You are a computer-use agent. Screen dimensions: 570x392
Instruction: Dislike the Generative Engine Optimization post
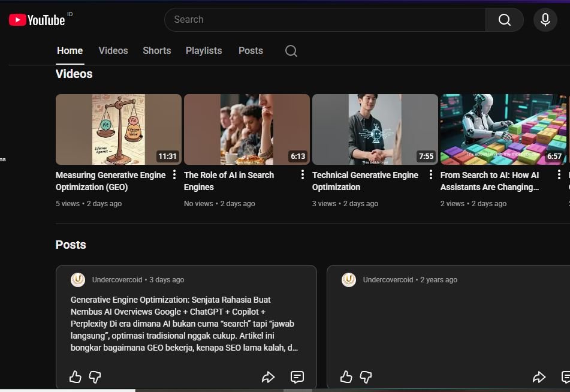95,377
